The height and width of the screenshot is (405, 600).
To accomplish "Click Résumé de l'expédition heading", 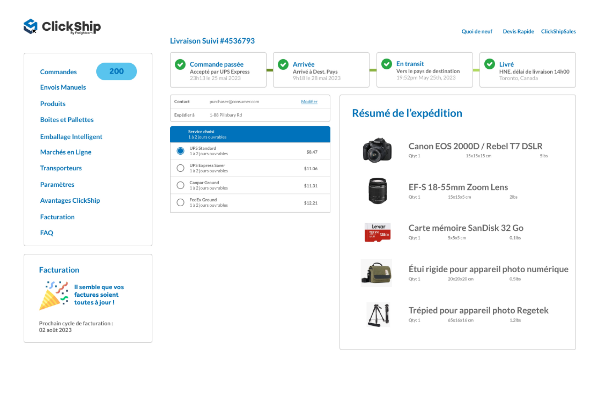I will click(407, 113).
